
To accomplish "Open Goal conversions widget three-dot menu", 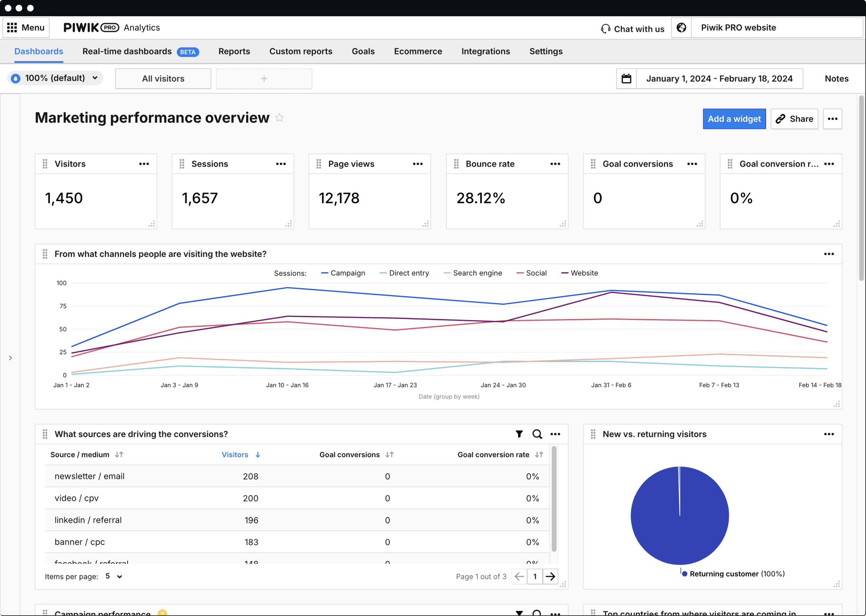I will (x=692, y=164).
